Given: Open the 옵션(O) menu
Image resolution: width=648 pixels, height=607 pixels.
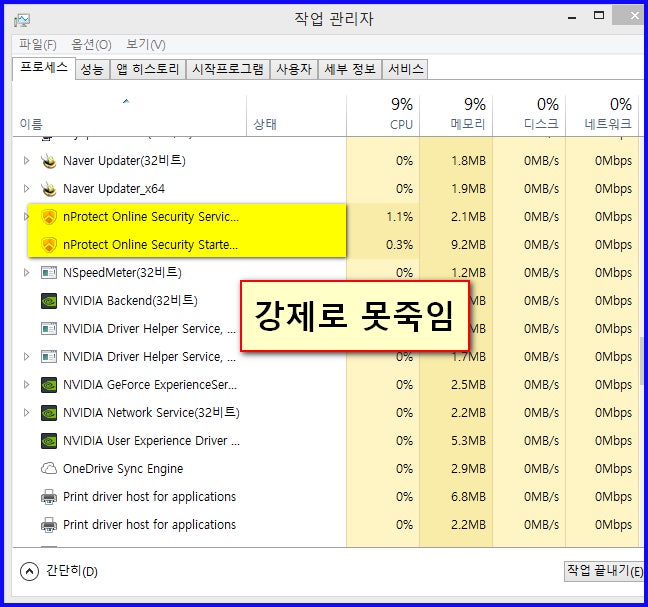Looking at the screenshot, I should pos(91,44).
